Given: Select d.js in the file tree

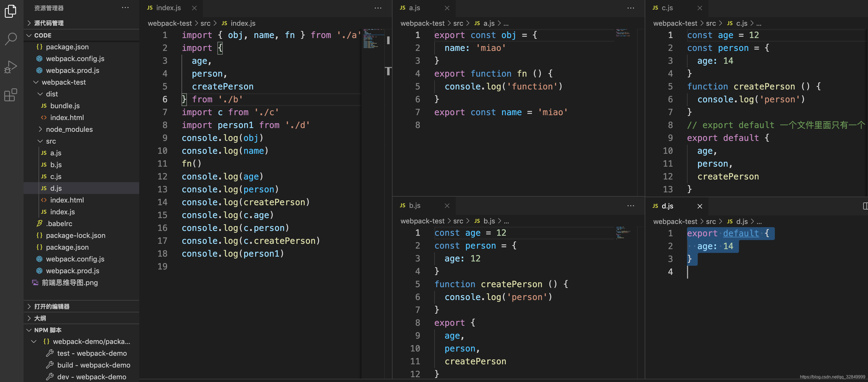Looking at the screenshot, I should 81,188.
